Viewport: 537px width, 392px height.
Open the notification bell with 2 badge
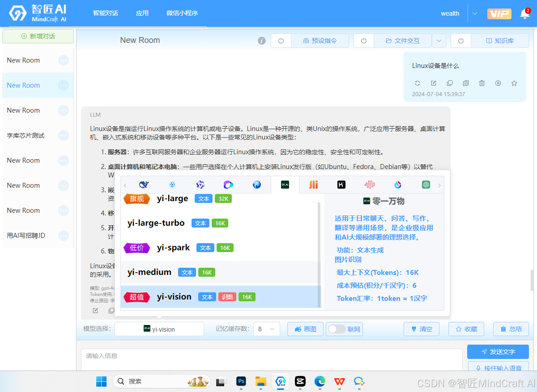[x=525, y=14]
